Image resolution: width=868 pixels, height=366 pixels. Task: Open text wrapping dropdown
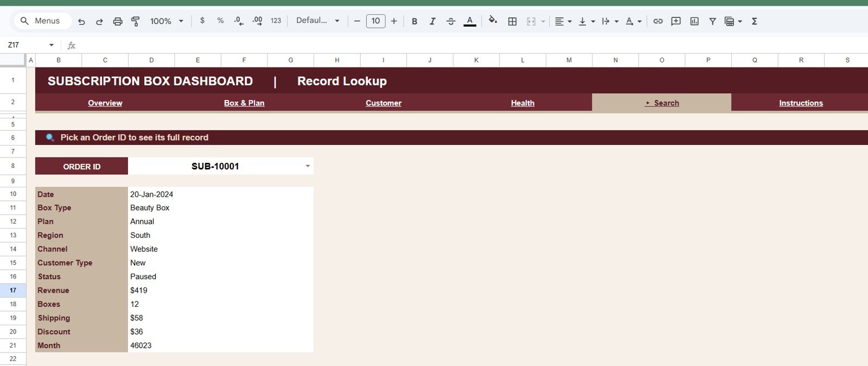click(610, 21)
